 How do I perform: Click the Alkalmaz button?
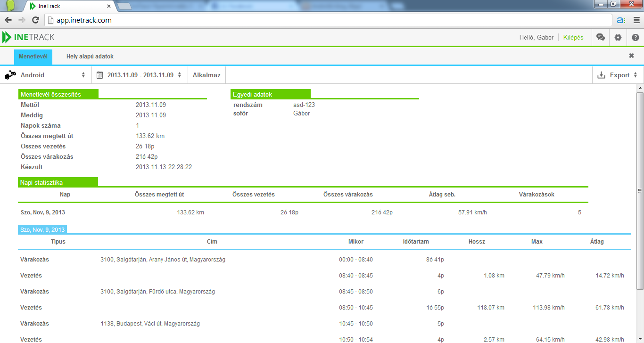pos(206,75)
